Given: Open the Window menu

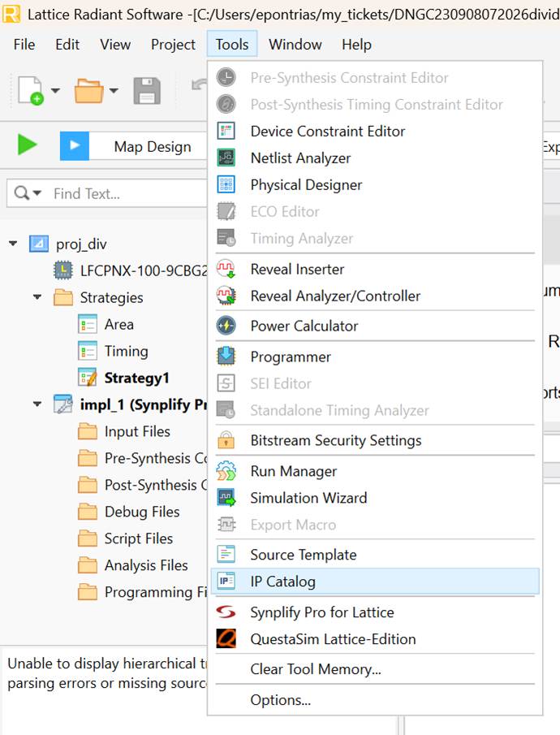Looking at the screenshot, I should [295, 45].
